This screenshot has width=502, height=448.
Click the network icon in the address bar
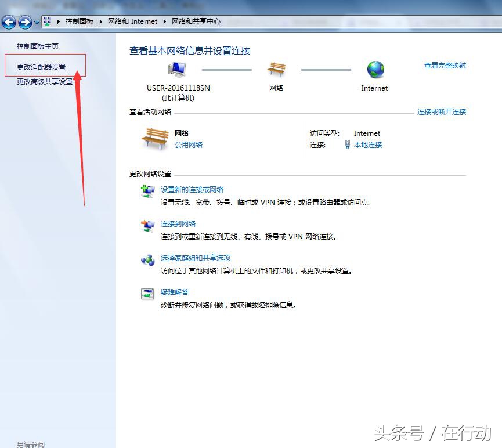pos(48,21)
